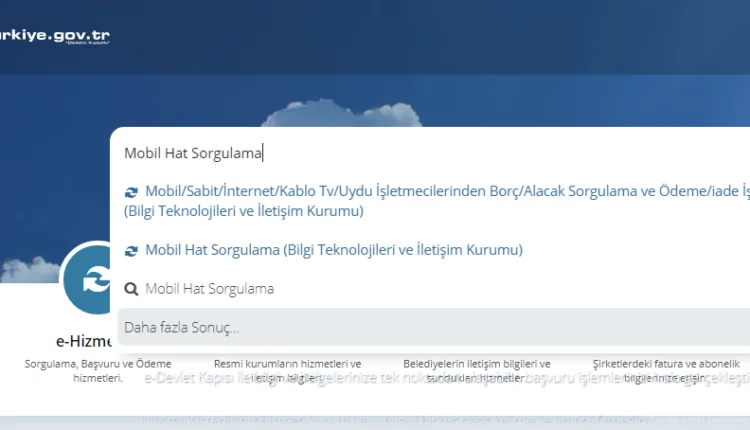Screen dimensions: 750x430
Task: Open the Borç/Alacak Sorgulama ve Ödeme/iade suggestion
Action: 437,201
